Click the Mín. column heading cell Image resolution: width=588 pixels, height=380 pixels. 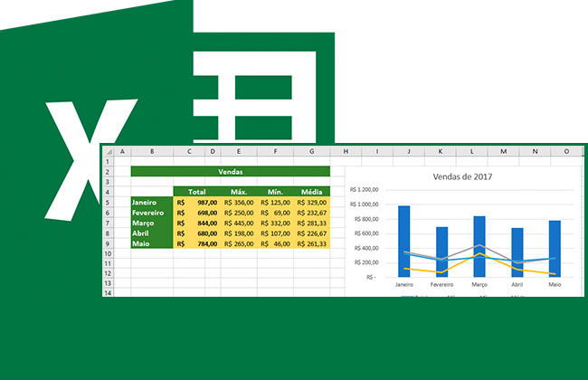[x=275, y=192]
